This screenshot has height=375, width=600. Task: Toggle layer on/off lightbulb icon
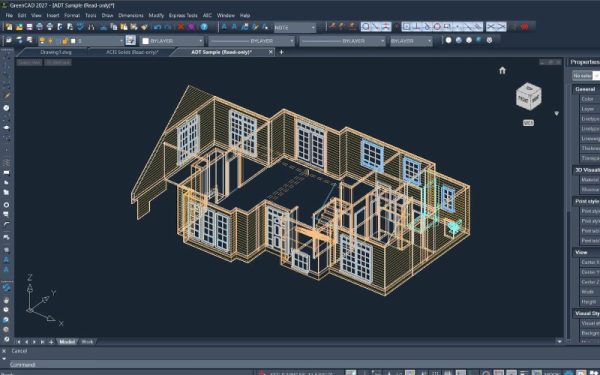click(x=42, y=41)
